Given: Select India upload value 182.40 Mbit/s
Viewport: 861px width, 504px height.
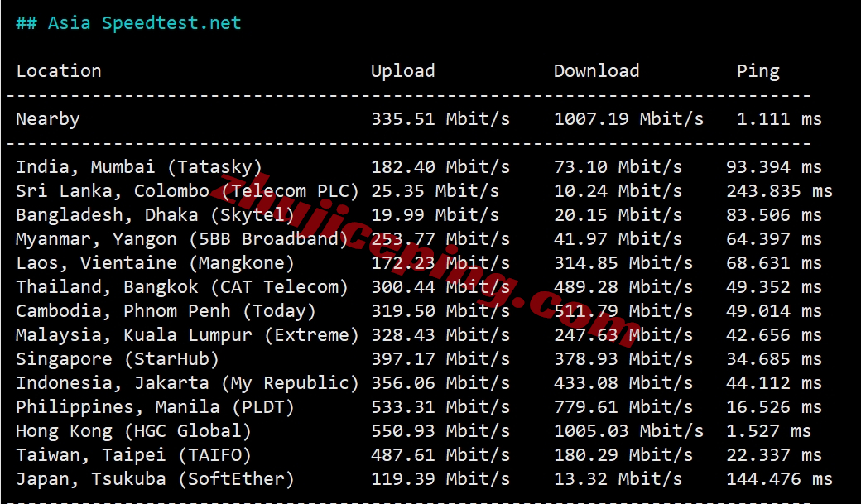Looking at the screenshot, I should tap(440, 167).
